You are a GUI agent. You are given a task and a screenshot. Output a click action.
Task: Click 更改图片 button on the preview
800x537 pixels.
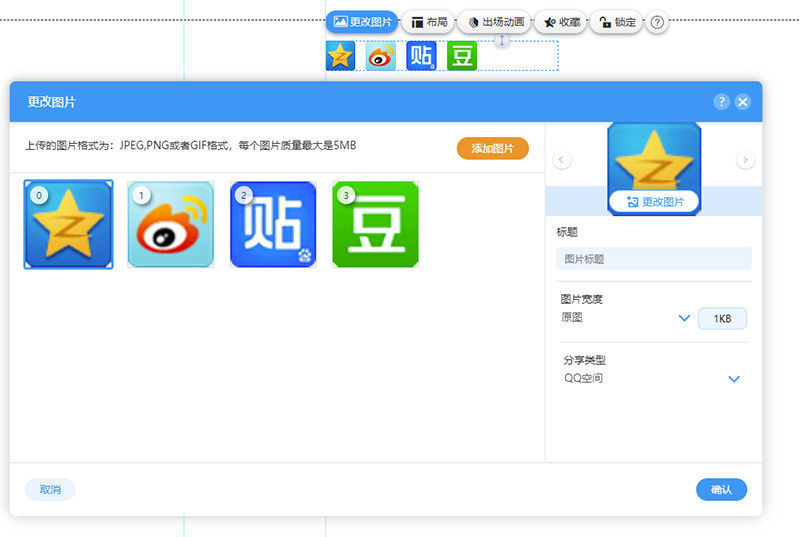click(x=654, y=202)
